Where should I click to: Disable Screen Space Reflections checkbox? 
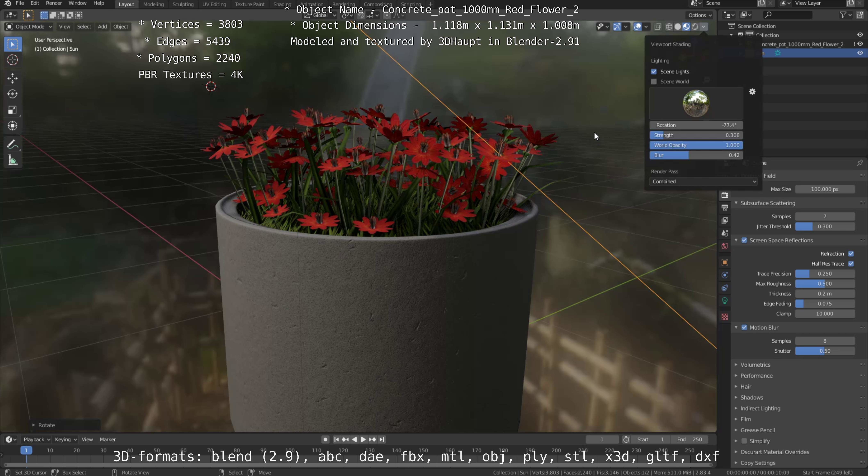point(744,240)
